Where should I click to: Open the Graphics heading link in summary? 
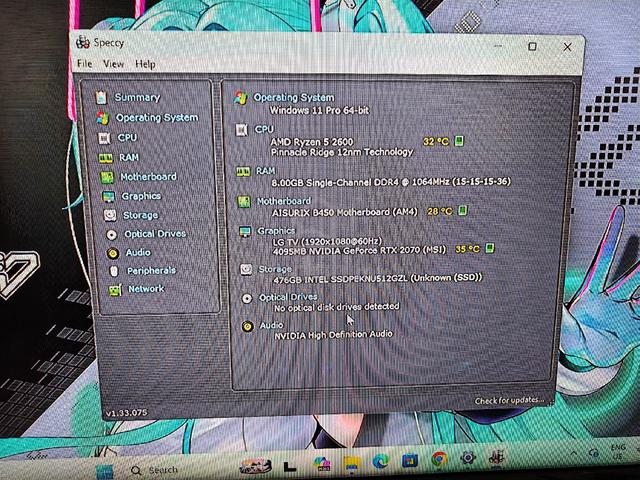pos(276,231)
